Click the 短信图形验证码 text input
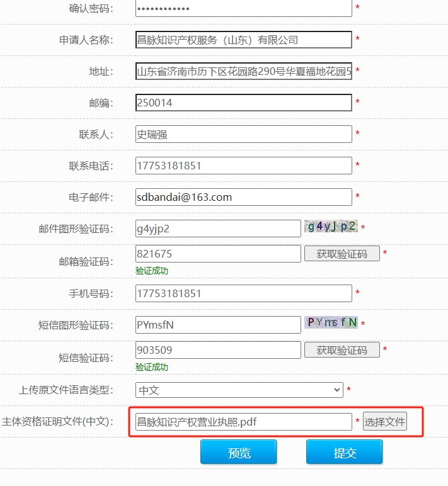 (x=218, y=325)
